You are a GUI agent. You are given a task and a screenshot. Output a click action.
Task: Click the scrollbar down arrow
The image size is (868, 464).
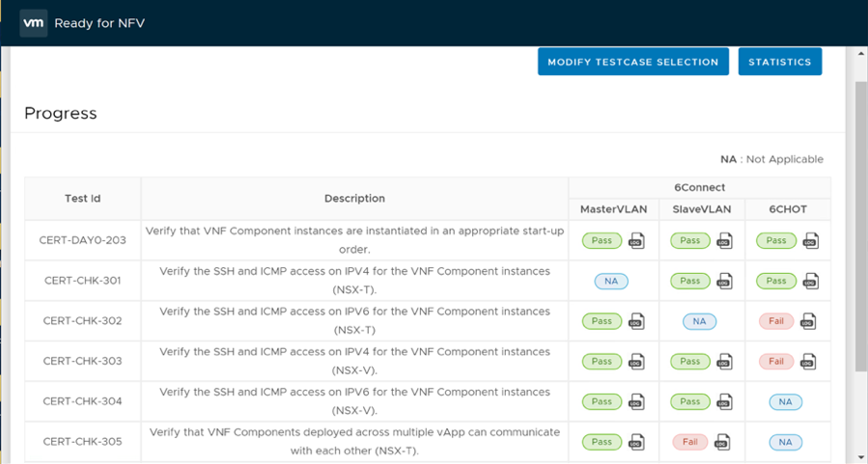(x=860, y=457)
